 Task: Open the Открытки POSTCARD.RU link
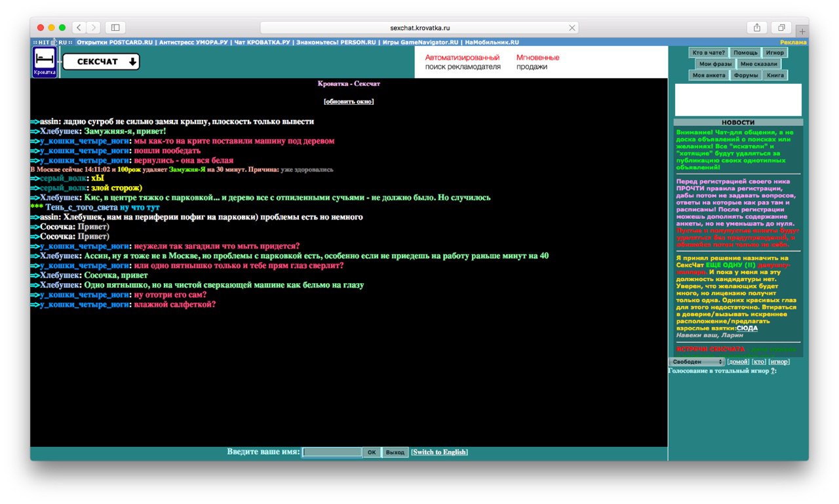click(x=115, y=42)
